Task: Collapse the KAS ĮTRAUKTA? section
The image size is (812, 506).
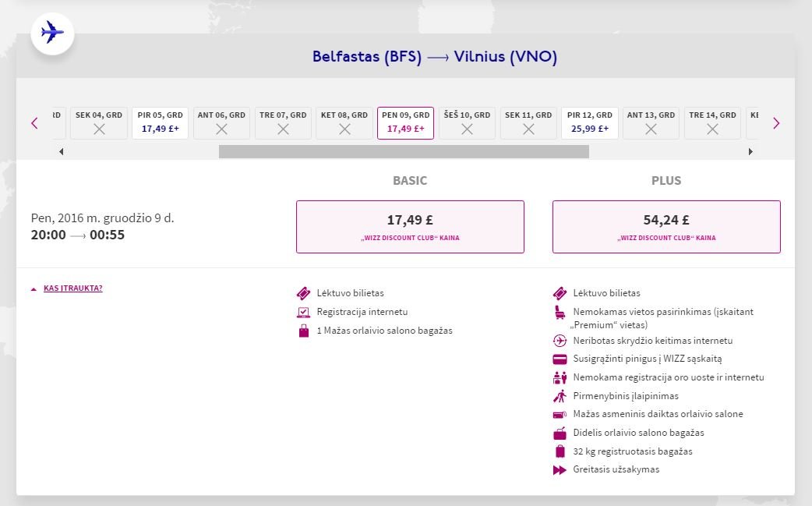Action: [73, 288]
